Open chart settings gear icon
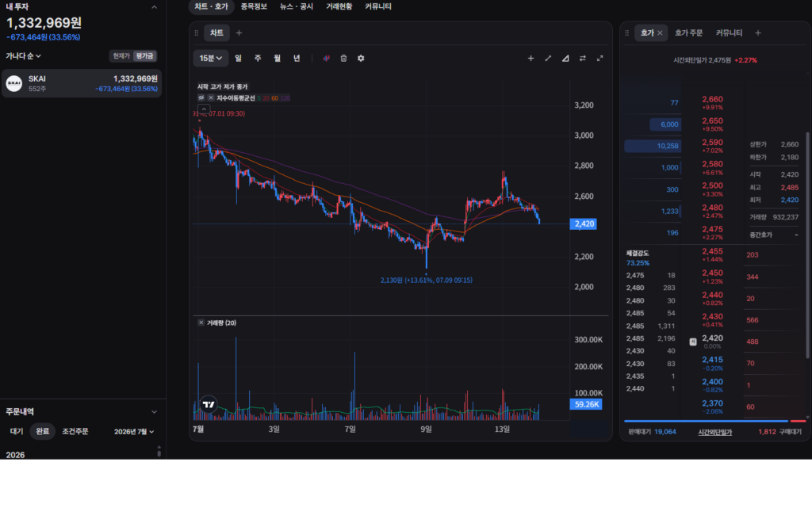This screenshot has height=523, width=812. click(x=361, y=59)
